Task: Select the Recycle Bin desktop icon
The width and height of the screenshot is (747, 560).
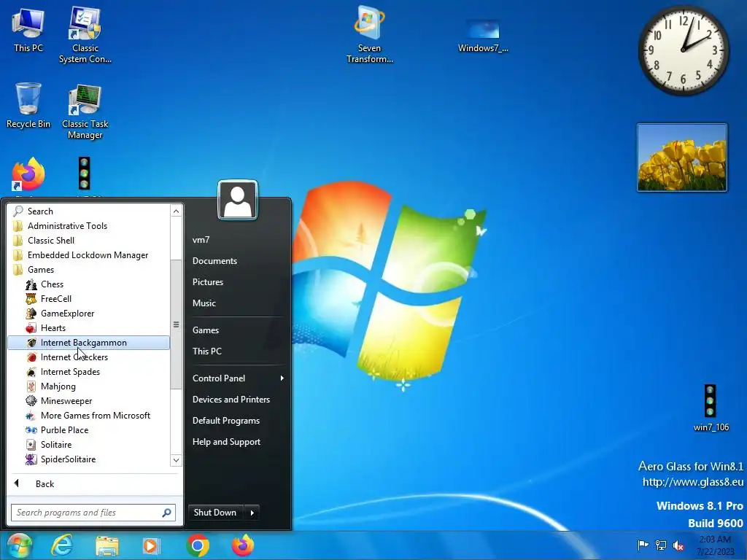Action: point(28,105)
